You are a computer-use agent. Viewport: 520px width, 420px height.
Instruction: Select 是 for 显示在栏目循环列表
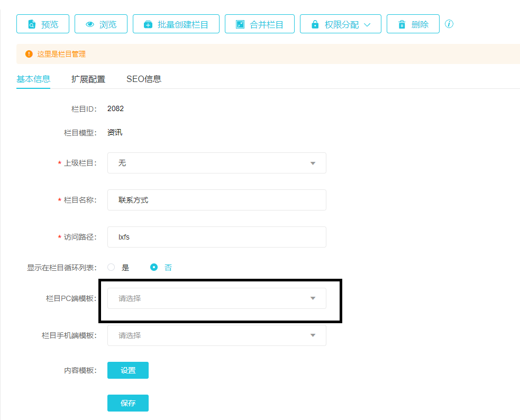click(112, 268)
